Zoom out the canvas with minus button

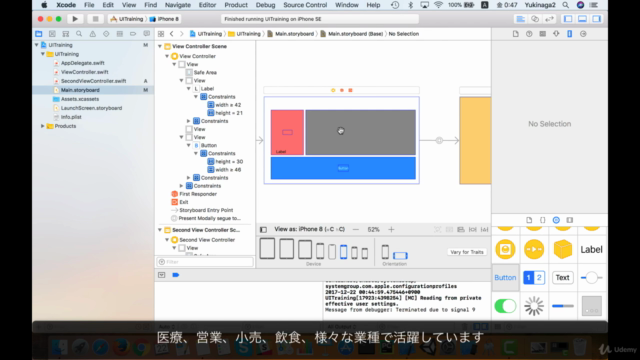356,230
